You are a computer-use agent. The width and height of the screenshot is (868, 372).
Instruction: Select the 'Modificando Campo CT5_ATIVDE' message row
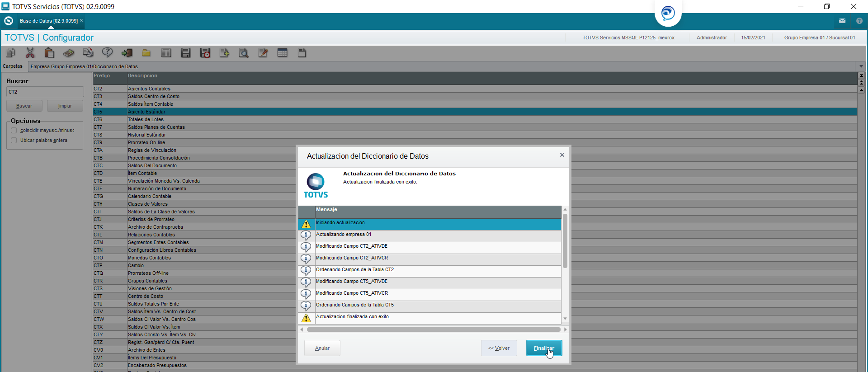click(429, 283)
